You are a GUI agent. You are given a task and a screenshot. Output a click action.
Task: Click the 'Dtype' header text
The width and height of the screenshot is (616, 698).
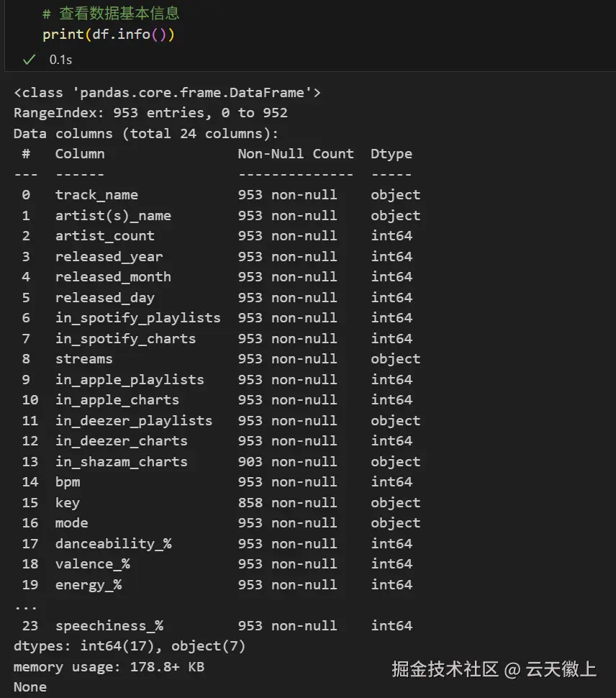[x=391, y=154]
